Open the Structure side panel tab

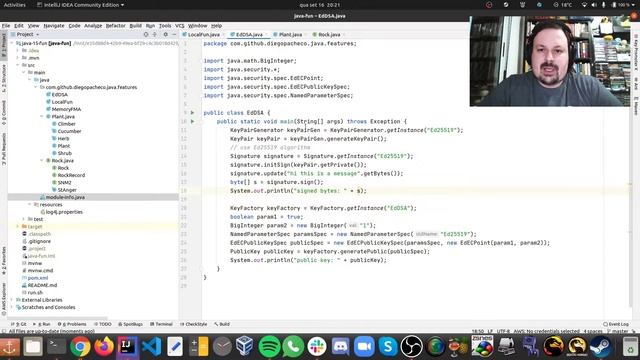(x=4, y=78)
